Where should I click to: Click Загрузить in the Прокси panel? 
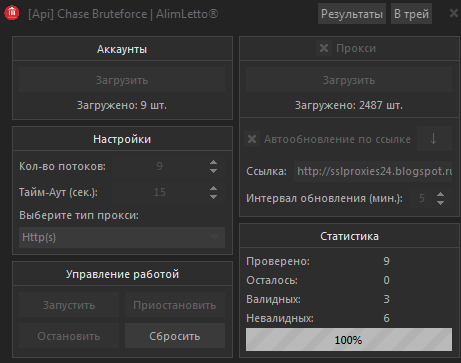[349, 80]
